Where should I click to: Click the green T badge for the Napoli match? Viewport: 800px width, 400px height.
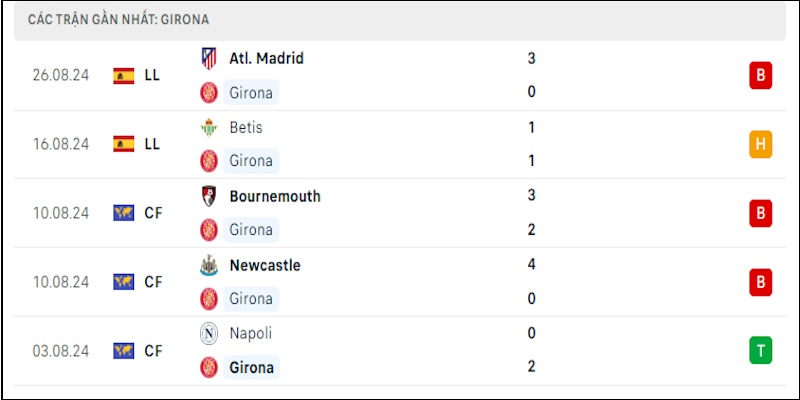(x=760, y=351)
